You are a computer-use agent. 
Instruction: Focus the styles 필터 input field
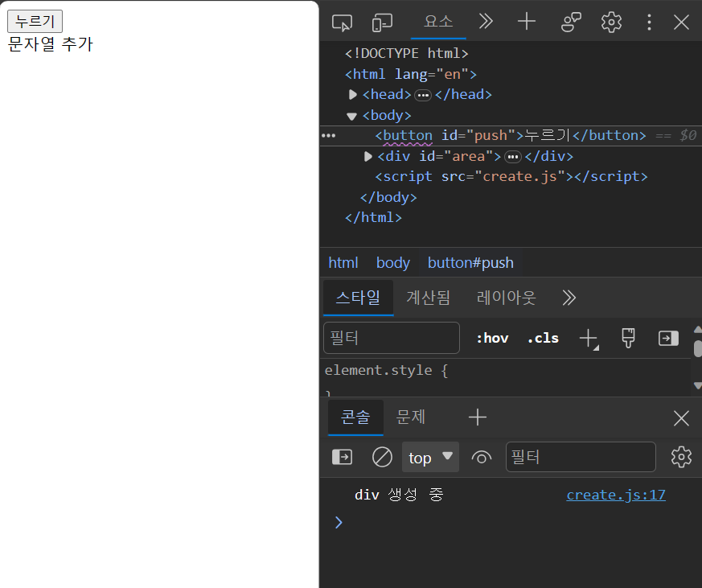click(392, 338)
